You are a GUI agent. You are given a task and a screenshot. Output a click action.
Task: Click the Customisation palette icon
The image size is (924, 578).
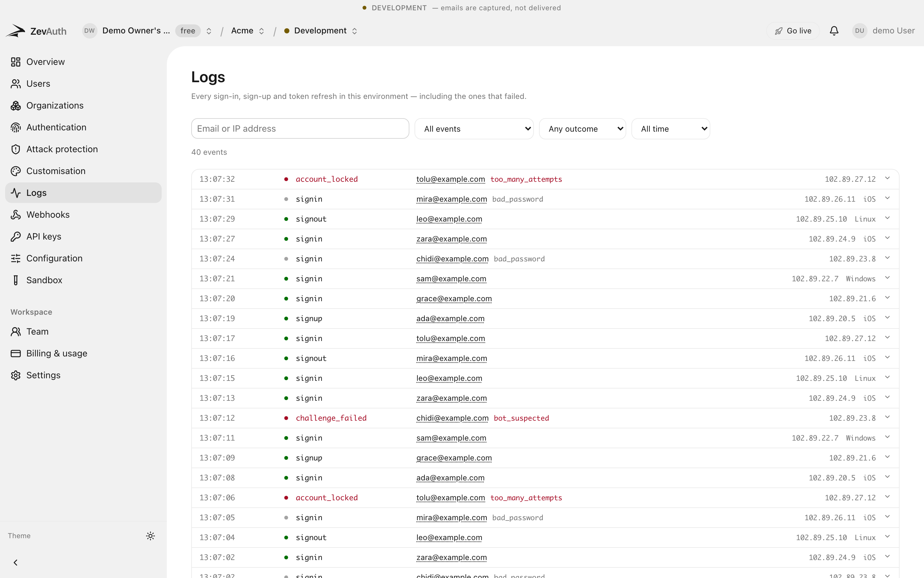(16, 171)
